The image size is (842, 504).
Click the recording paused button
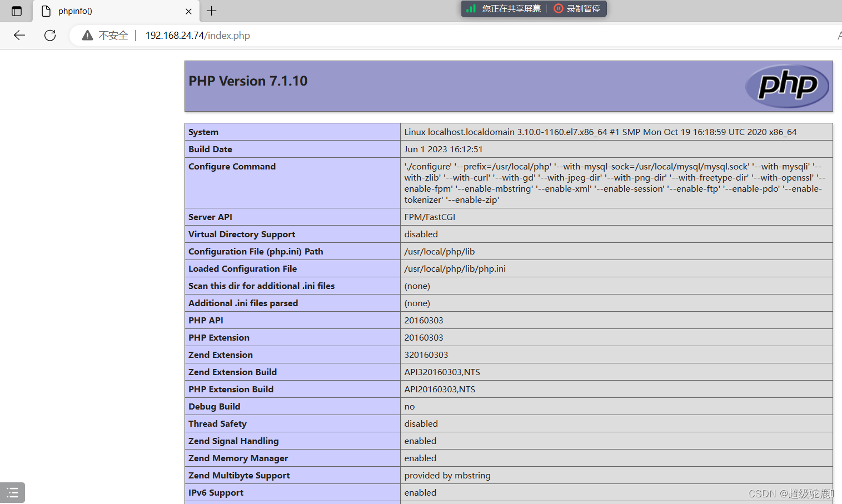577,9
